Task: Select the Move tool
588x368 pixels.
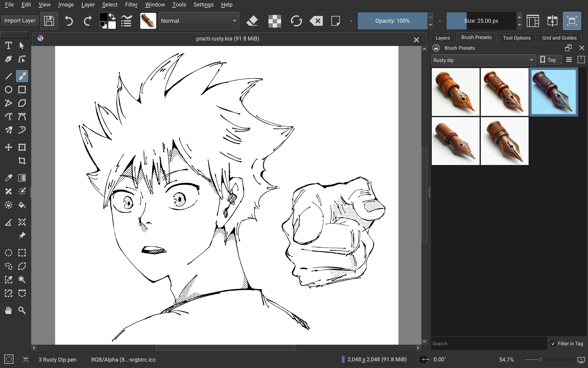Action: pyautogui.click(x=8, y=147)
